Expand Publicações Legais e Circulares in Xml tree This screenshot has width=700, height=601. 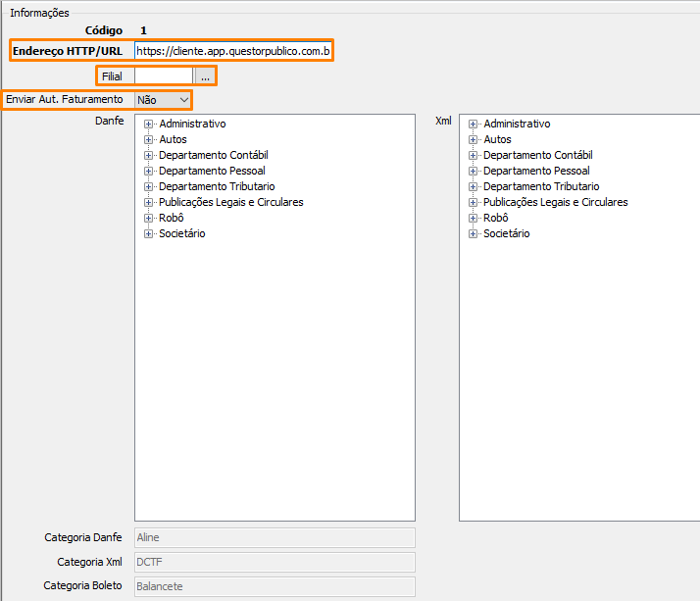tap(474, 203)
